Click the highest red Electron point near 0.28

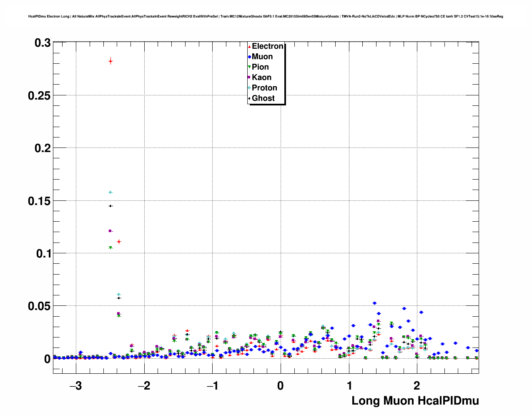click(110, 61)
